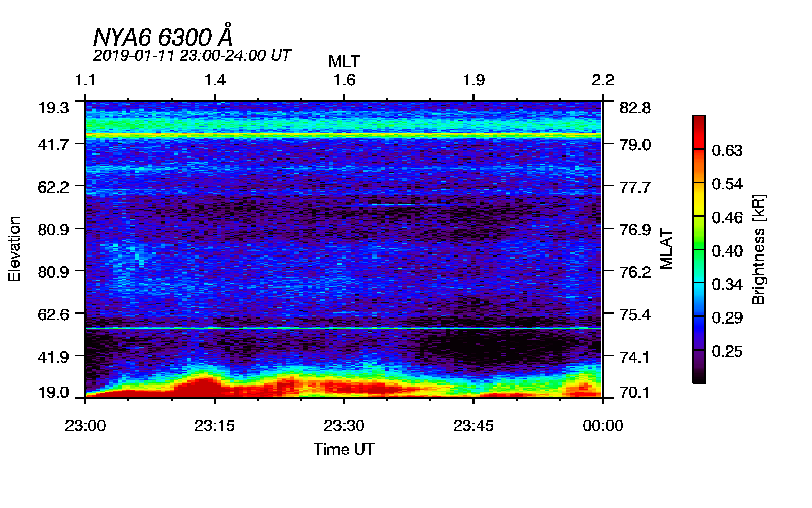Image resolution: width=812 pixels, height=508 pixels.
Task: Click the elevation tick label "19.0"
Action: pos(54,392)
